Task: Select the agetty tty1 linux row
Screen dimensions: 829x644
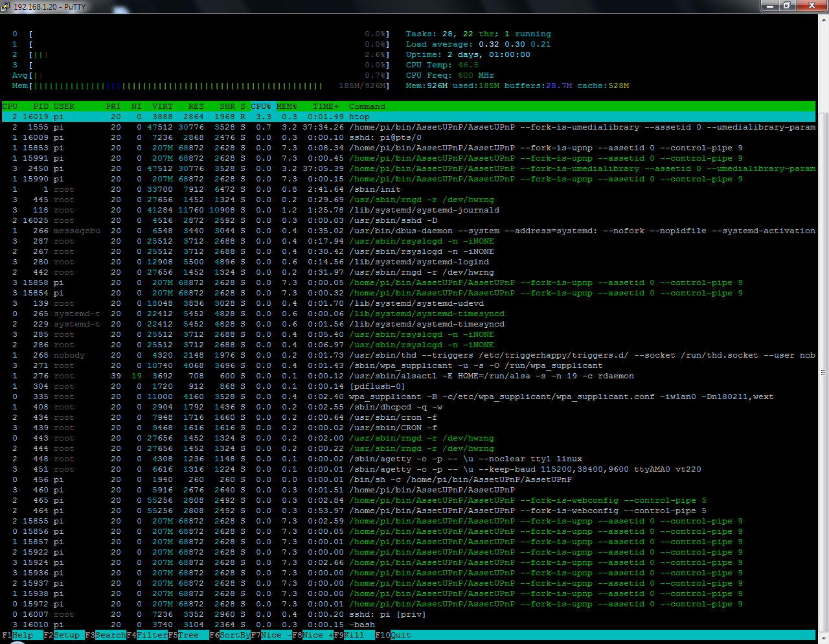Action: pyautogui.click(x=409, y=459)
